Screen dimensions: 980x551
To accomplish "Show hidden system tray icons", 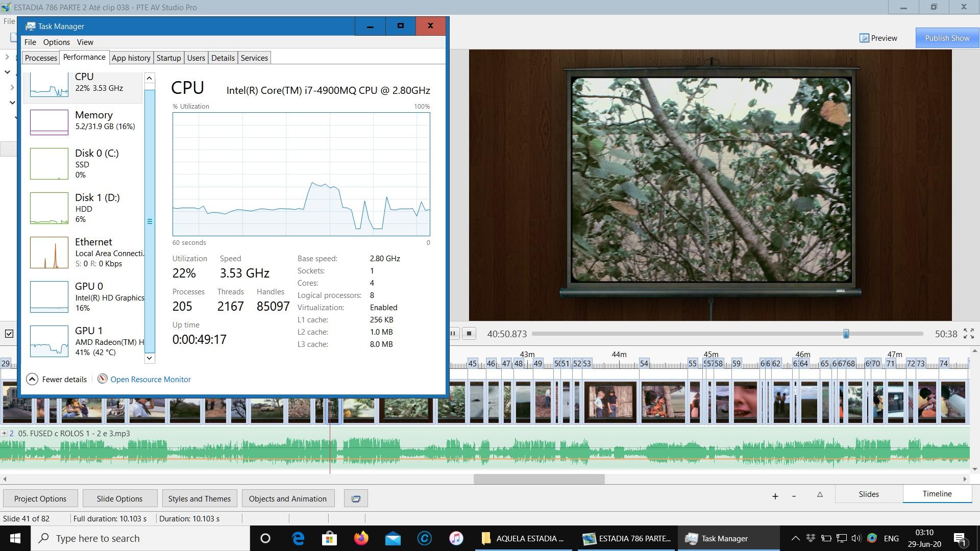I will 795,538.
